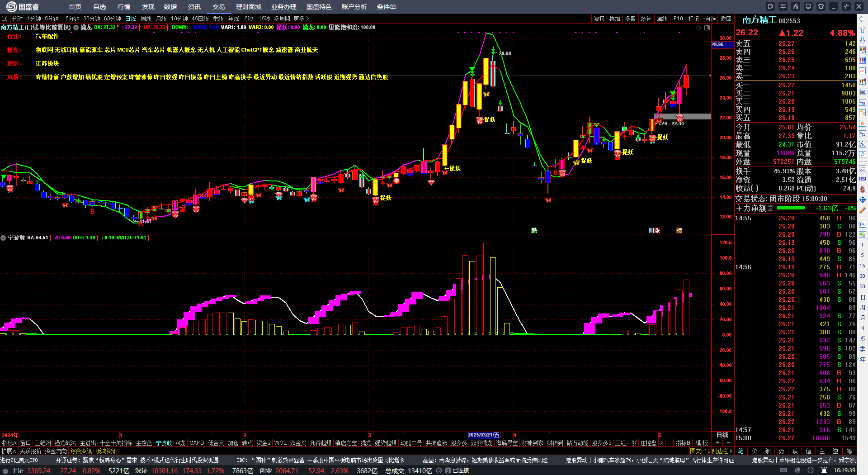Expand the 更多 periods dropdown

point(302,19)
